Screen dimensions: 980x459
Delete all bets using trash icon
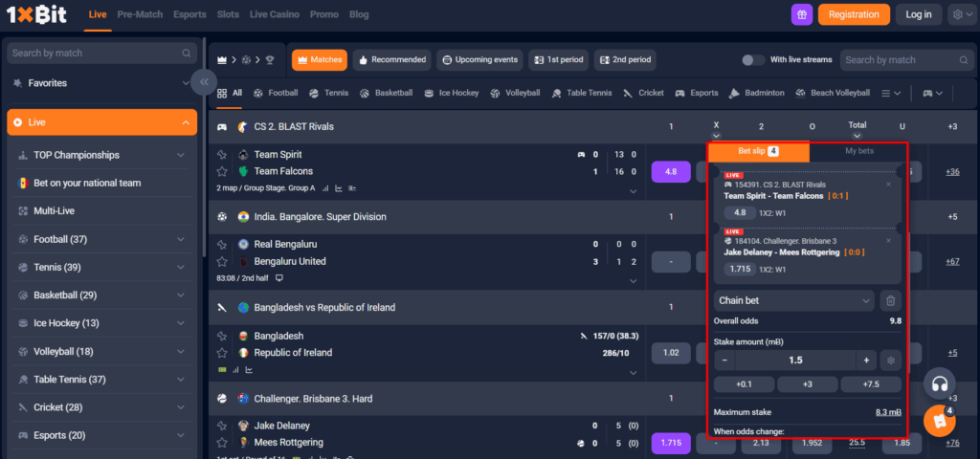pos(889,300)
